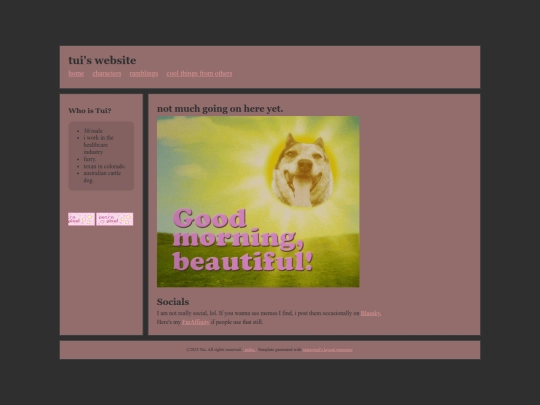Click the Socials heading

pos(173,302)
